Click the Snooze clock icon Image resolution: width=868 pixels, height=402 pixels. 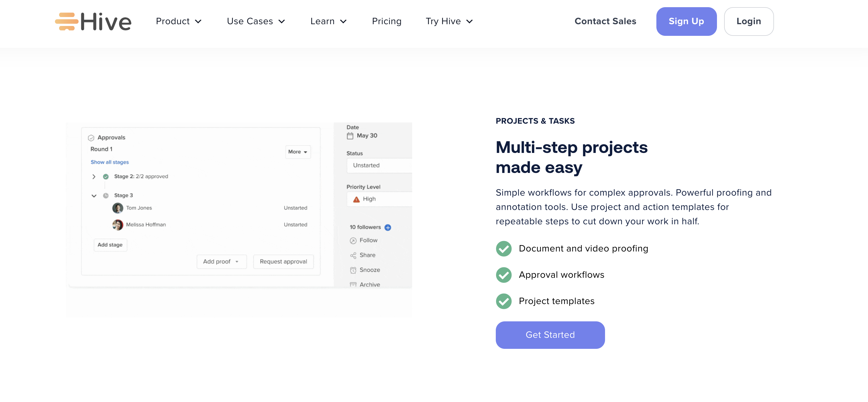point(353,270)
